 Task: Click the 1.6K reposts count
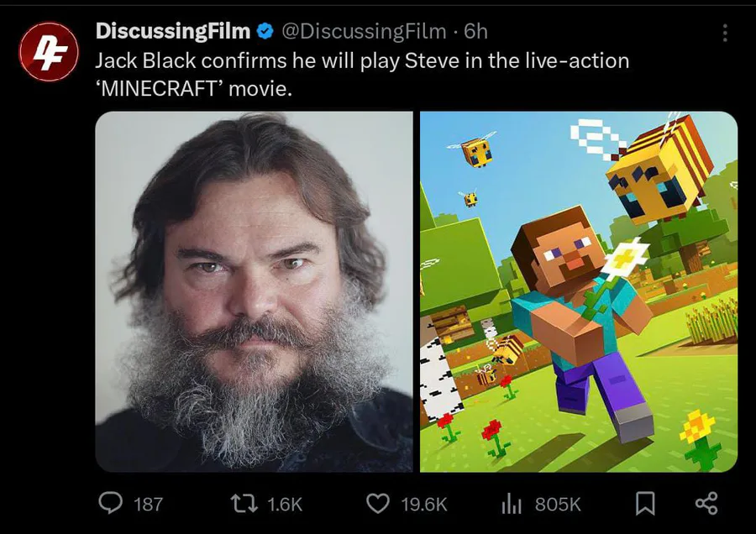[x=285, y=504]
